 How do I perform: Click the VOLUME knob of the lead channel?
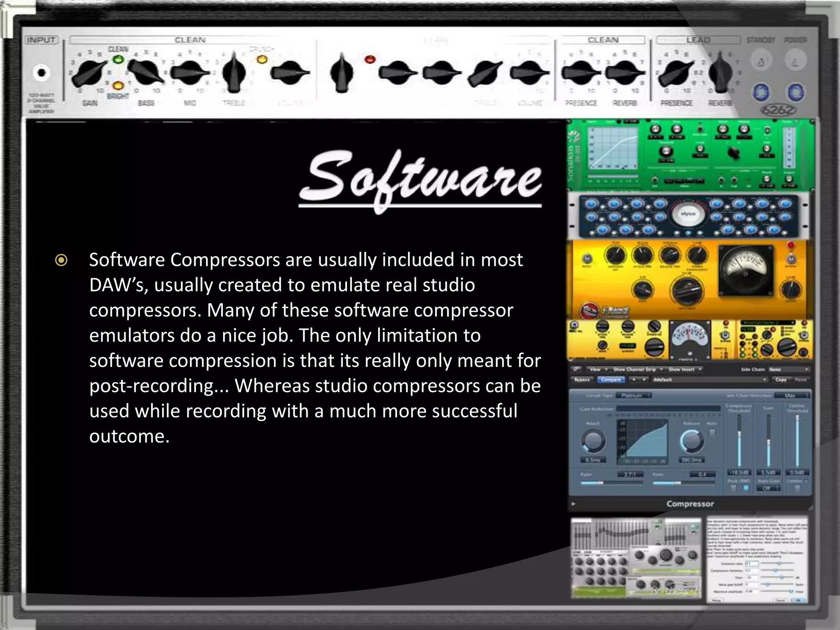point(530,73)
